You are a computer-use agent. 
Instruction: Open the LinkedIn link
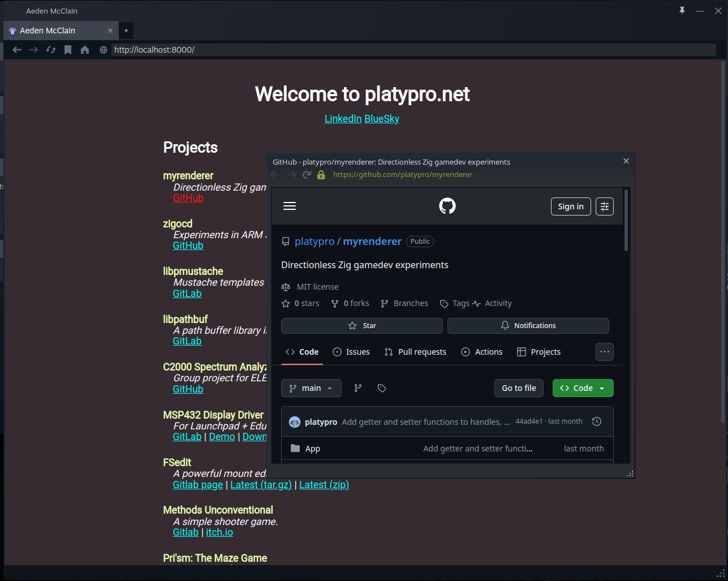(343, 119)
